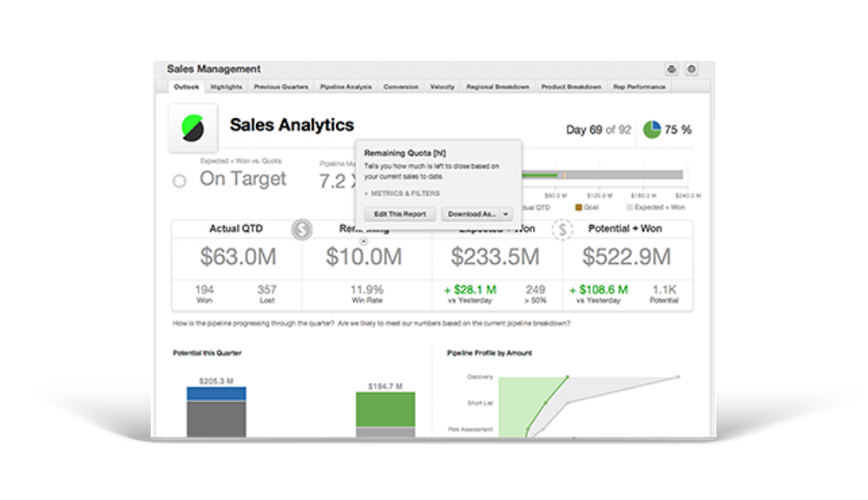The height and width of the screenshot is (500, 868).
Task: Click the green and black Sales Analytics logo
Action: (x=193, y=128)
